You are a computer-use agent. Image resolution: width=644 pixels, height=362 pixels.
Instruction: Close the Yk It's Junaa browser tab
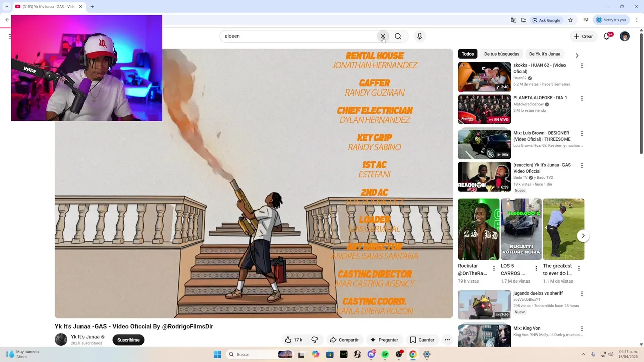(80, 7)
